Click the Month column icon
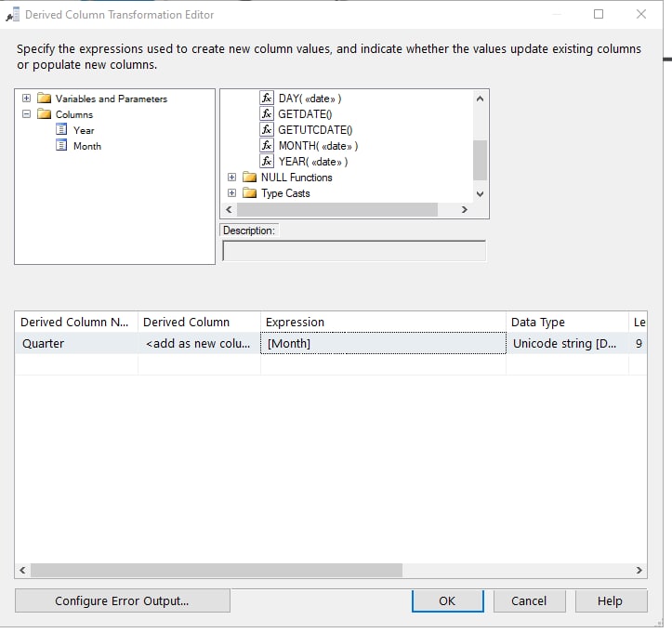 coord(61,145)
